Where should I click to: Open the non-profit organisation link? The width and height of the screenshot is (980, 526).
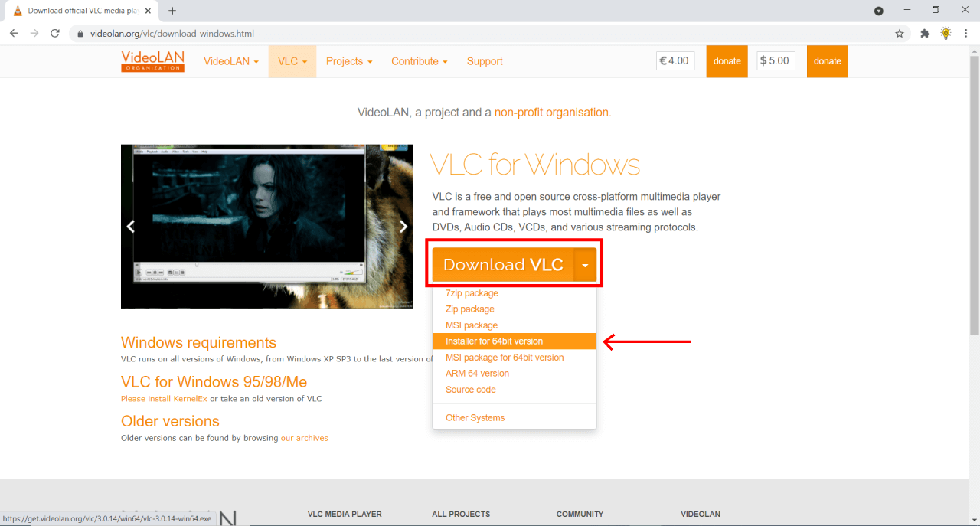click(553, 113)
